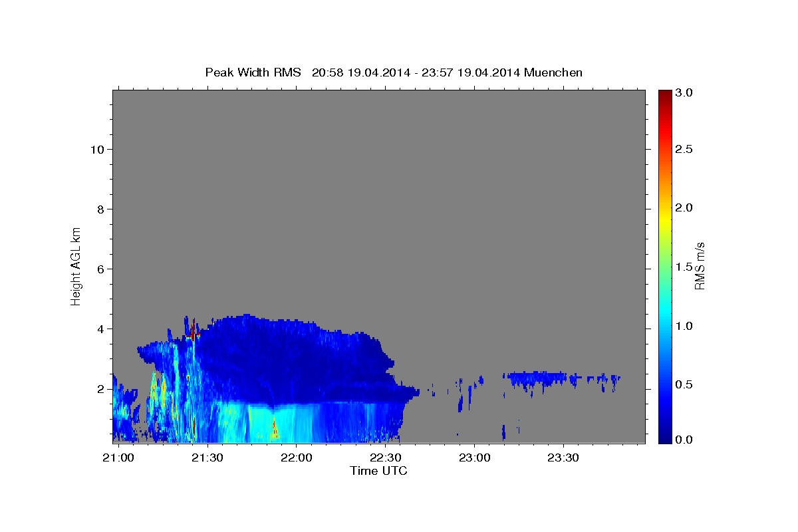Click the colorbar value 1.5

pyautogui.click(x=684, y=267)
